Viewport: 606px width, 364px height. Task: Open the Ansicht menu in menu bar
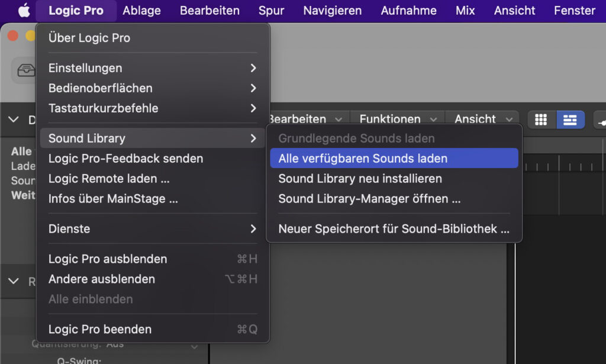pos(514,11)
